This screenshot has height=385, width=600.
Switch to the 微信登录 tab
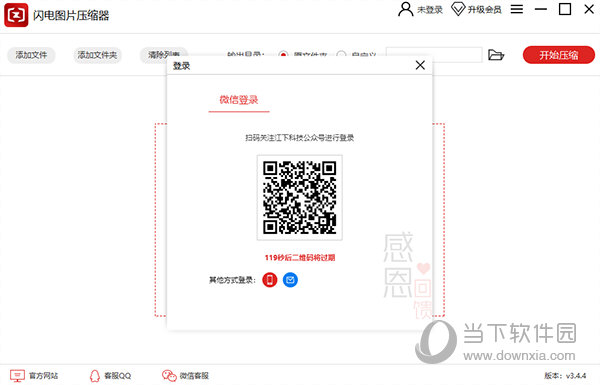[x=239, y=100]
